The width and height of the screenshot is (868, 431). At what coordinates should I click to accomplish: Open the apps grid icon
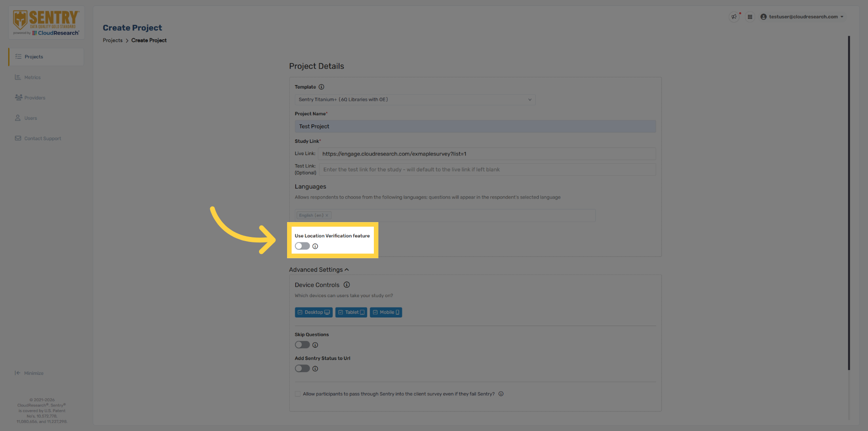pyautogui.click(x=750, y=17)
